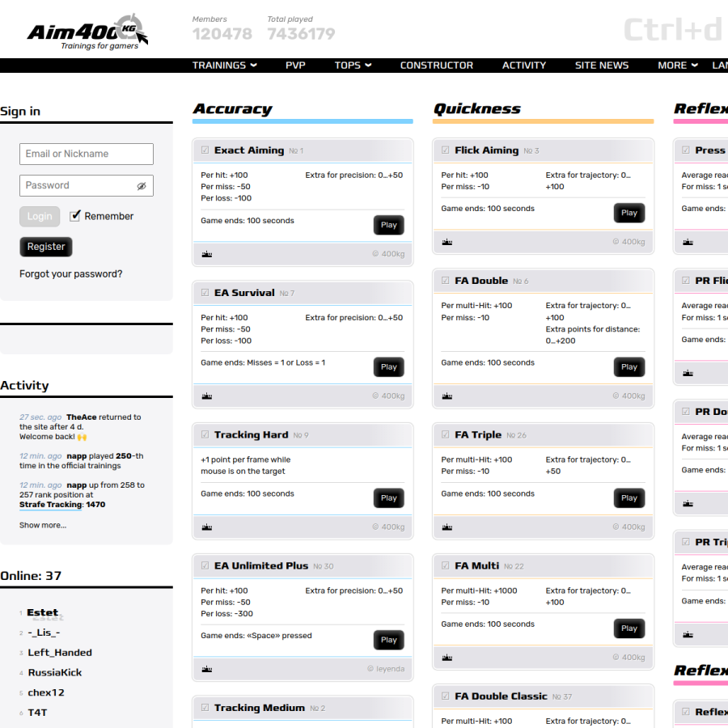Open TheAce profile in Activity feed

tap(81, 417)
